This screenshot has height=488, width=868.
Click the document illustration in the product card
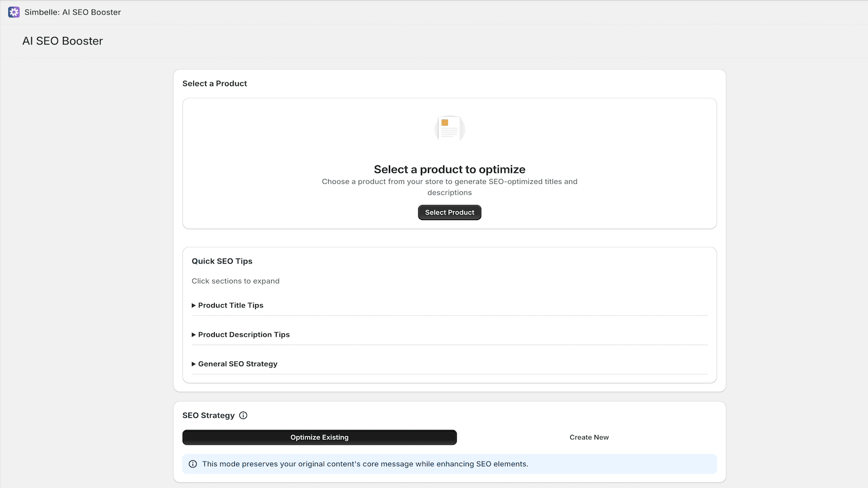pyautogui.click(x=449, y=129)
